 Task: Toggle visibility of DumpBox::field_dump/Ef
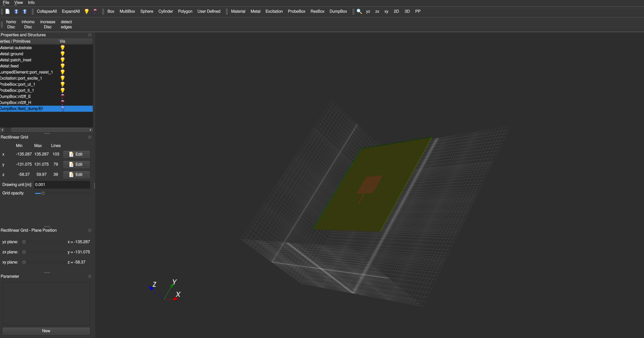[62, 109]
